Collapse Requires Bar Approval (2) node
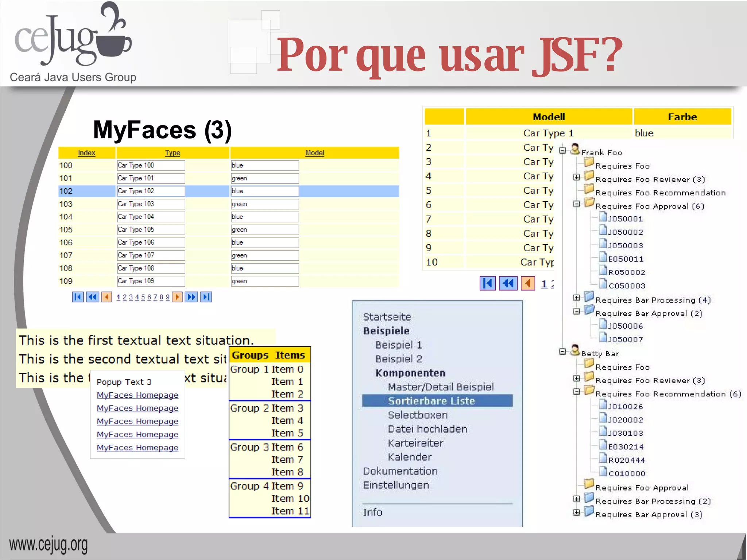 [577, 311]
